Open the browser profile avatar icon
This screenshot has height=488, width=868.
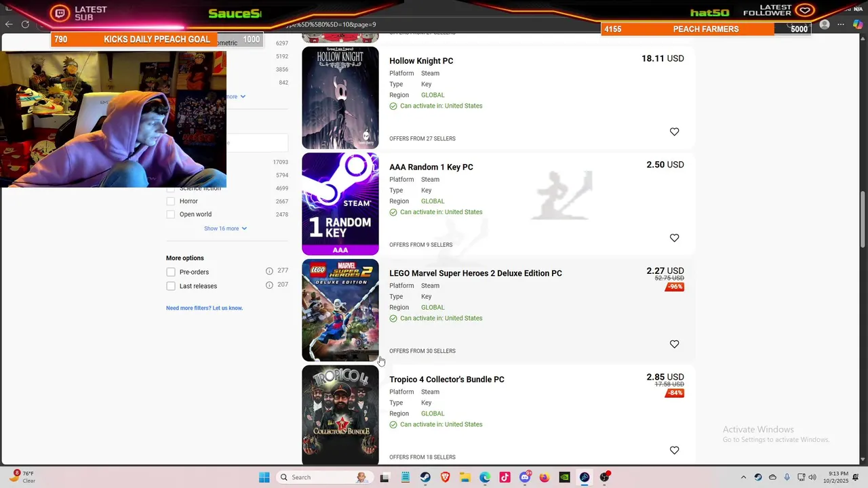coord(825,24)
